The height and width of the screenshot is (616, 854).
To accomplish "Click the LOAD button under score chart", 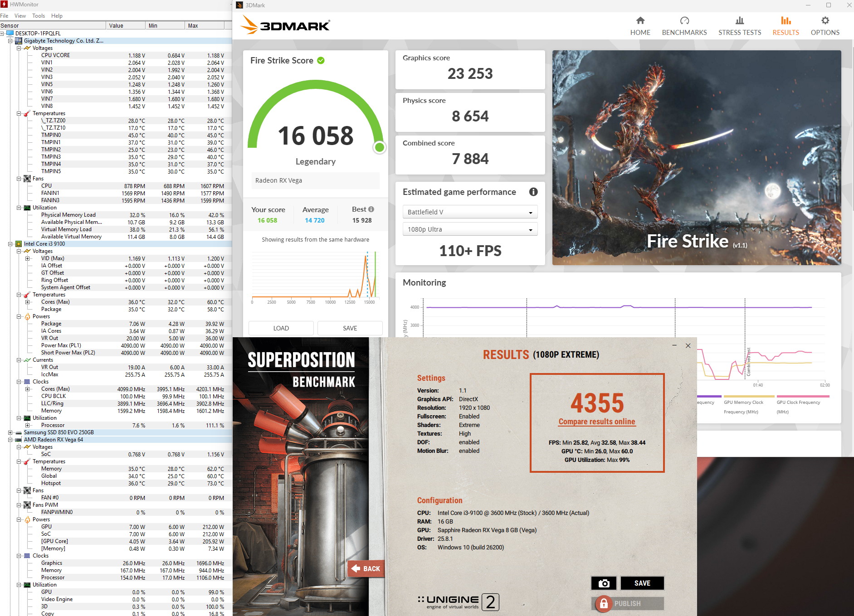I will 281,328.
